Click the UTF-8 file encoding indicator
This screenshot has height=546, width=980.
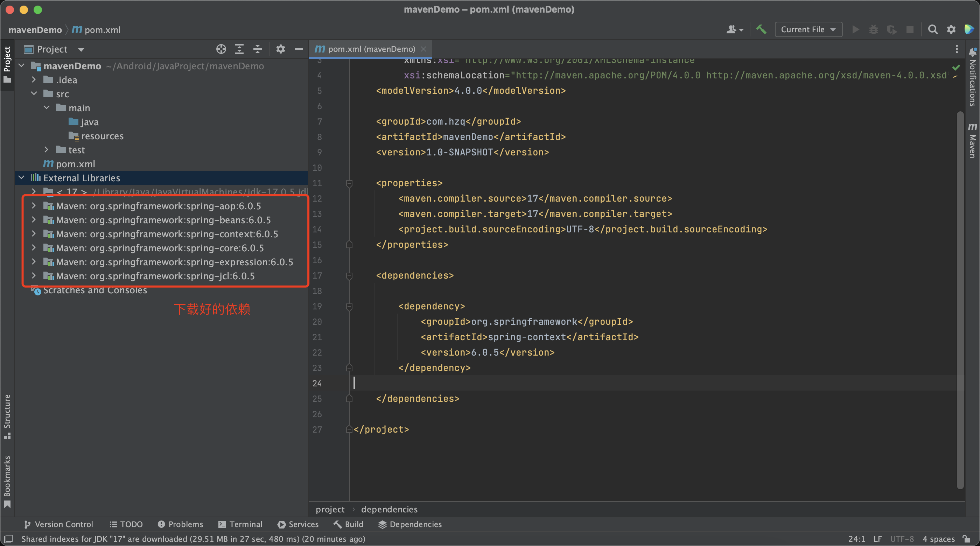tap(902, 539)
